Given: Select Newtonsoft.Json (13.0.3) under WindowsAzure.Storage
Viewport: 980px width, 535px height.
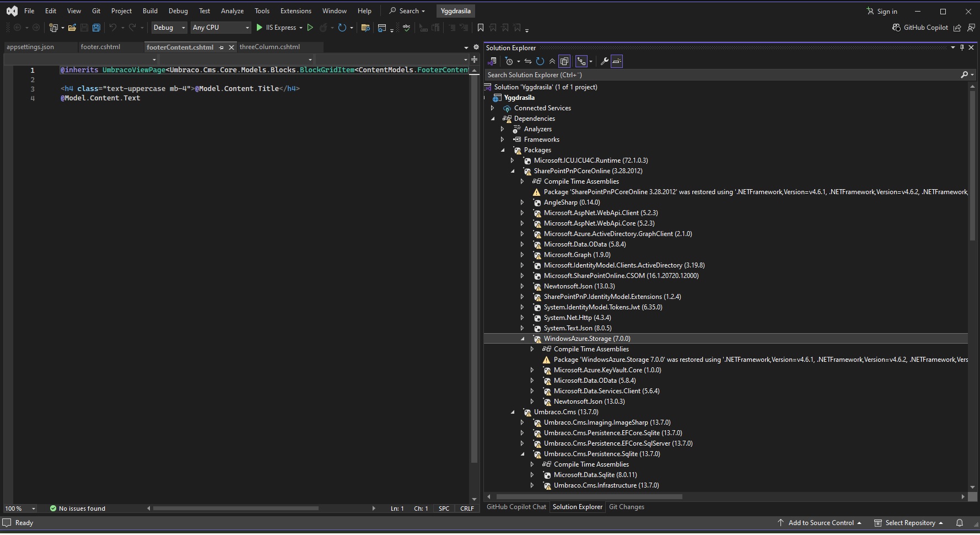Looking at the screenshot, I should tap(589, 402).
